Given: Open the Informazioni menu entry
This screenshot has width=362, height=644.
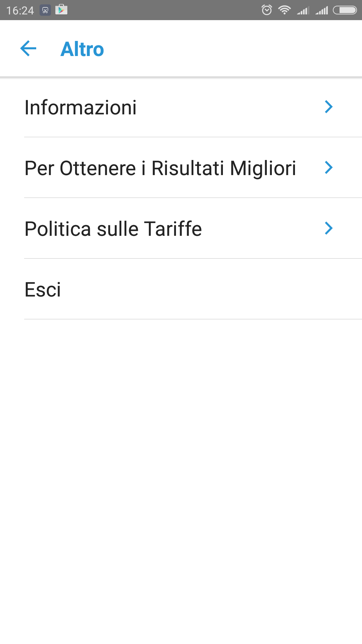Looking at the screenshot, I should (x=80, y=107).
